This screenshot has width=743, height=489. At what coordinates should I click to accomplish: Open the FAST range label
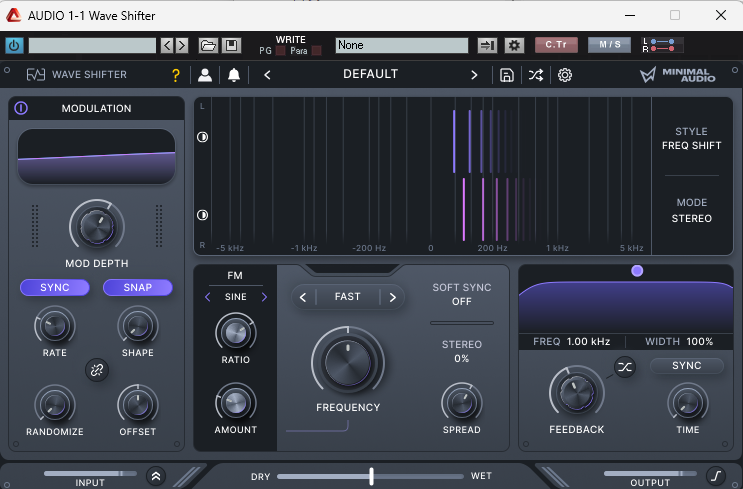[x=348, y=297]
